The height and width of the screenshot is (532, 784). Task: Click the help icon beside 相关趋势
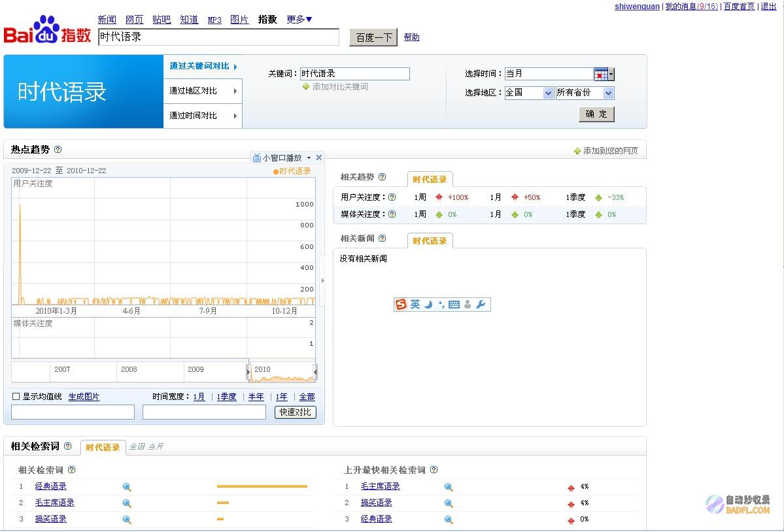(382, 177)
